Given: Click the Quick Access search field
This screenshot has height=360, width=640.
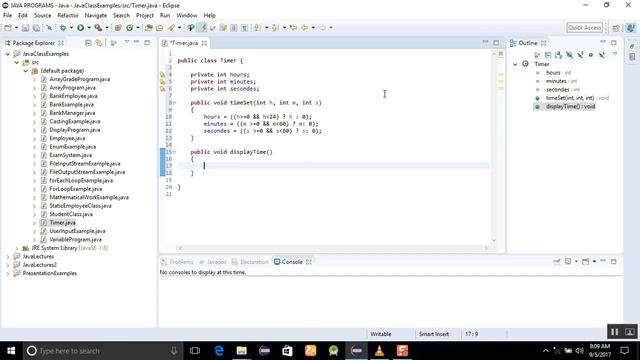Looking at the screenshot, I should (585, 28).
